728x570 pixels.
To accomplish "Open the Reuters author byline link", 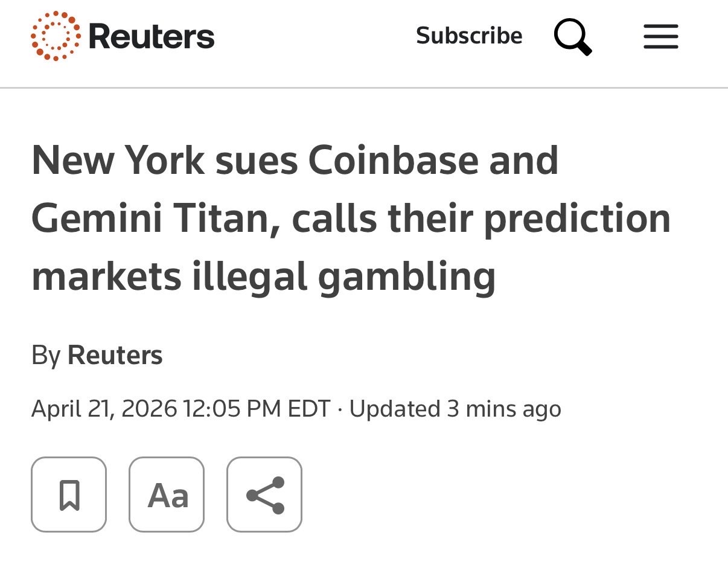I will pos(115,355).
